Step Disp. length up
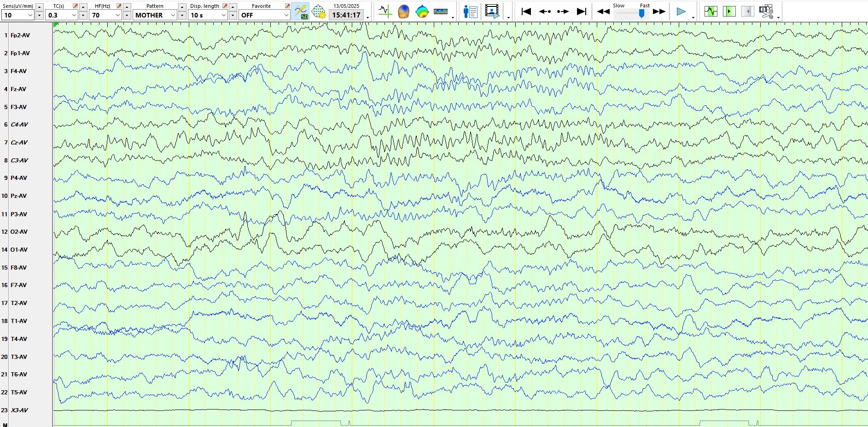The image size is (868, 427). pos(233,7)
